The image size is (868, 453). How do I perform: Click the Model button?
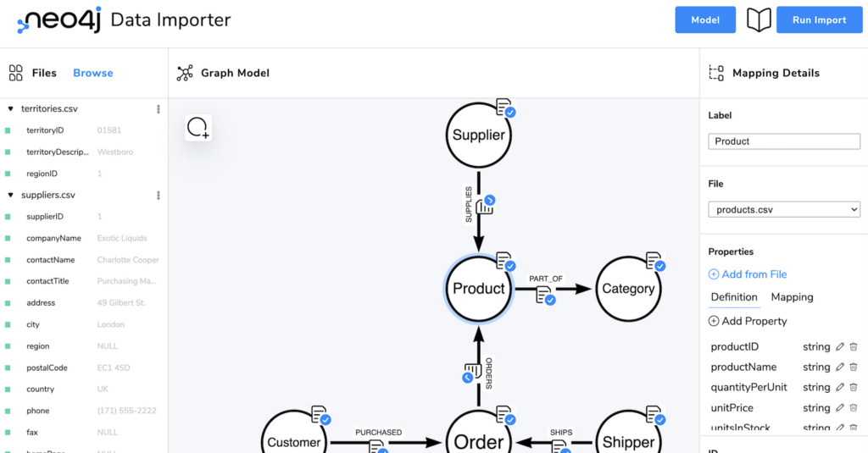tap(705, 20)
